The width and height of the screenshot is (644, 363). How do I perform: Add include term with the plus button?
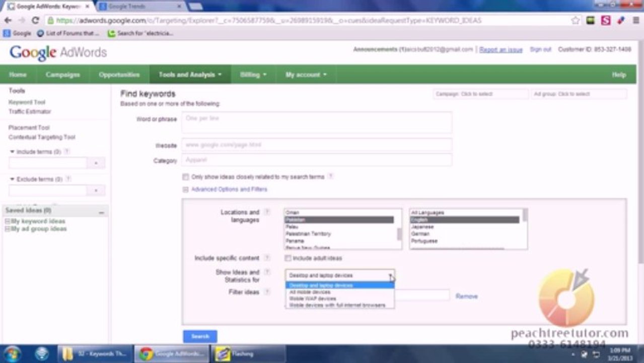(96, 163)
